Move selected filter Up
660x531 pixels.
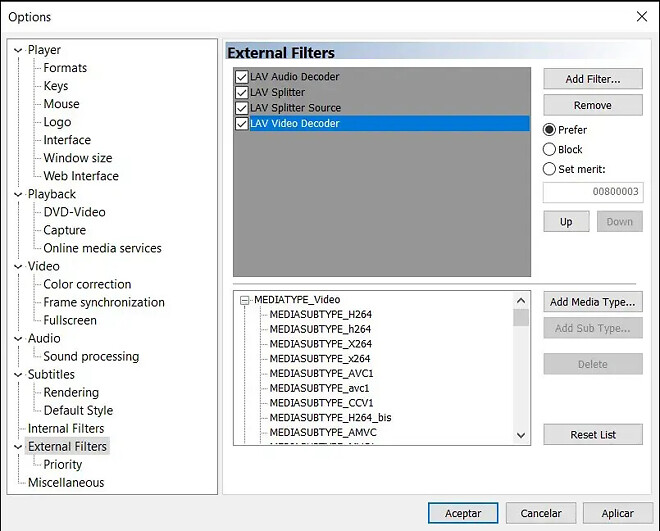[x=566, y=222]
